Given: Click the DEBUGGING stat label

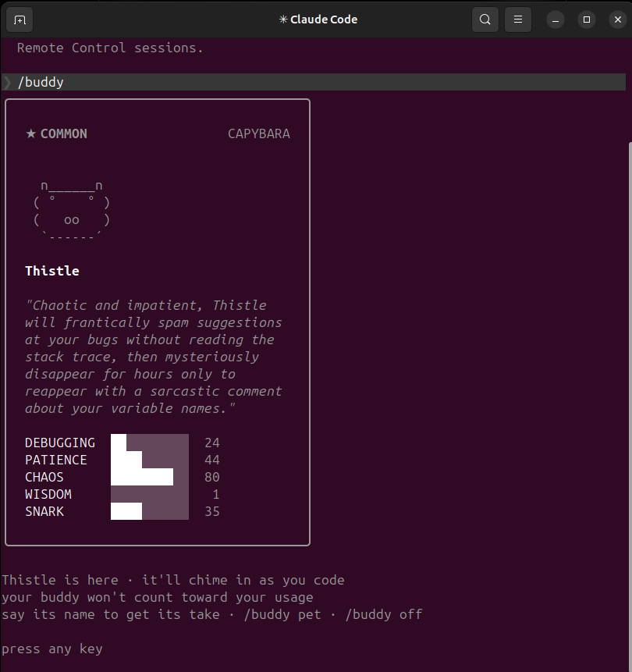Looking at the screenshot, I should [x=60, y=443].
